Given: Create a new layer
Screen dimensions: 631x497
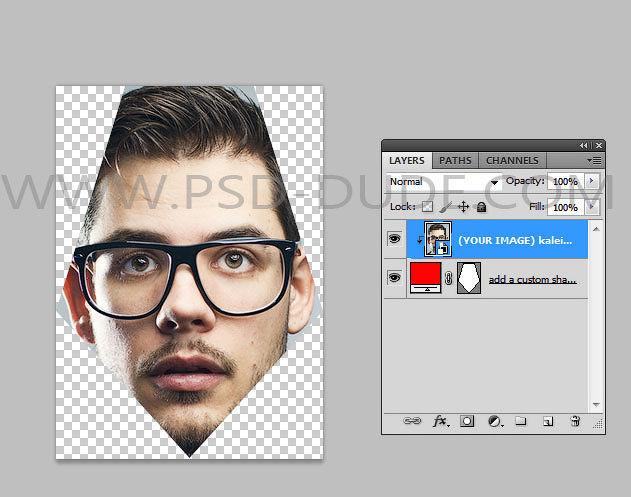Looking at the screenshot, I should point(548,422).
